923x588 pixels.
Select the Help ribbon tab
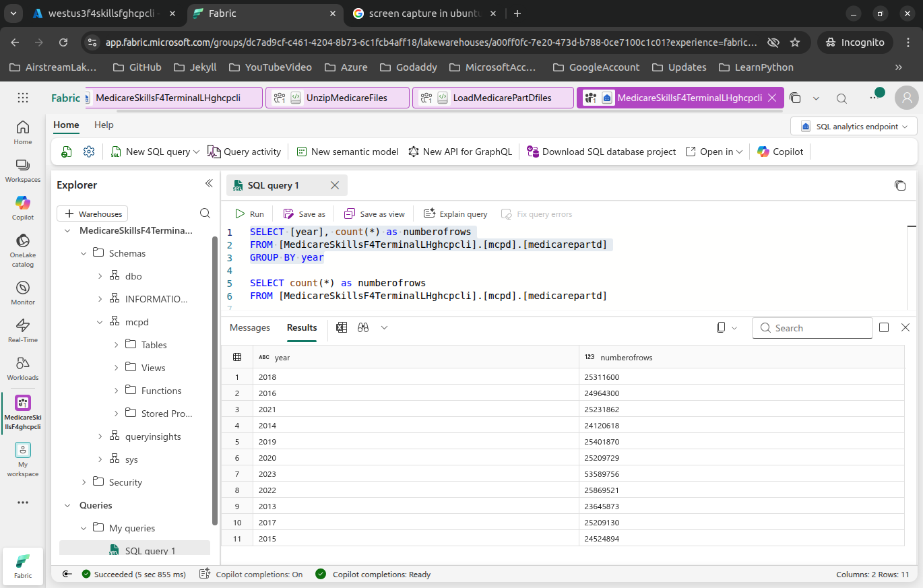click(x=104, y=125)
